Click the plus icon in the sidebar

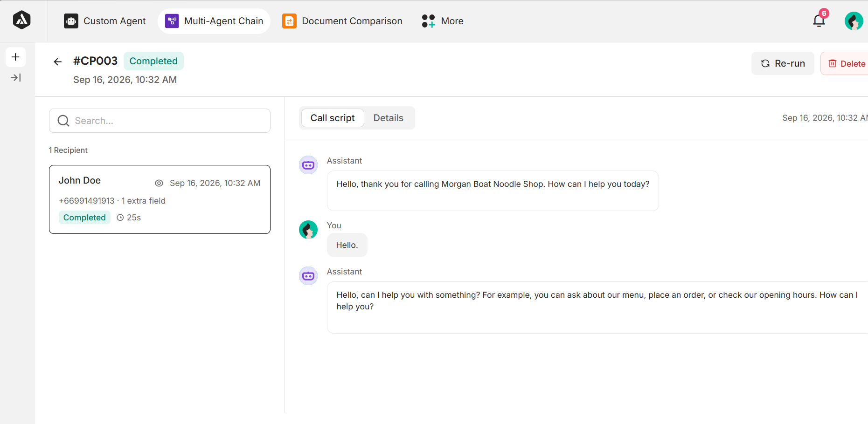point(15,57)
